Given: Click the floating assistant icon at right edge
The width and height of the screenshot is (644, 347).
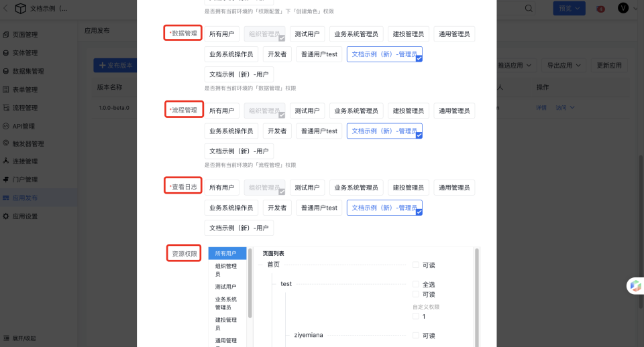Looking at the screenshot, I should click(635, 285).
